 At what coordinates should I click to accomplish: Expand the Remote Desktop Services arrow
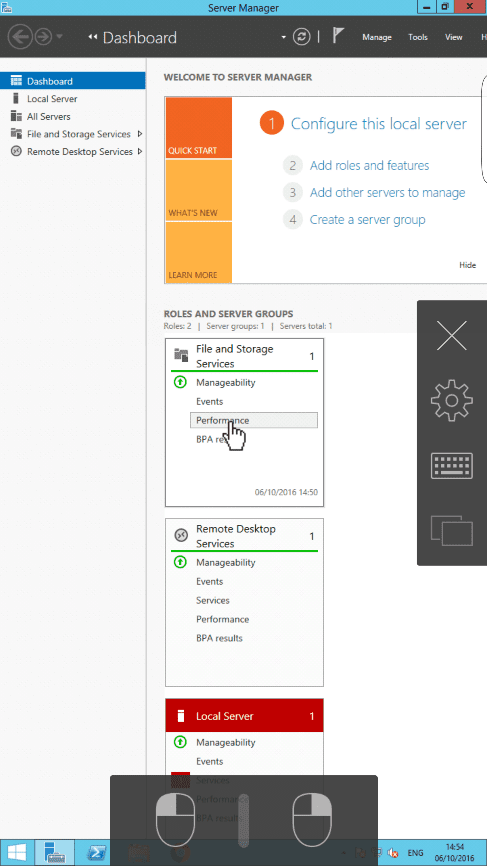click(x=140, y=151)
